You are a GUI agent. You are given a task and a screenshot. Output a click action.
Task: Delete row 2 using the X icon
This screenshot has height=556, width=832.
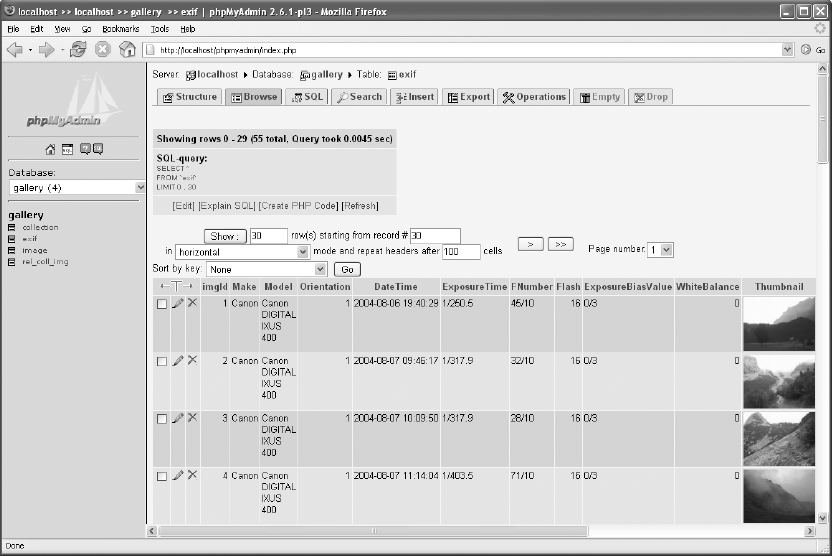pyautogui.click(x=192, y=360)
